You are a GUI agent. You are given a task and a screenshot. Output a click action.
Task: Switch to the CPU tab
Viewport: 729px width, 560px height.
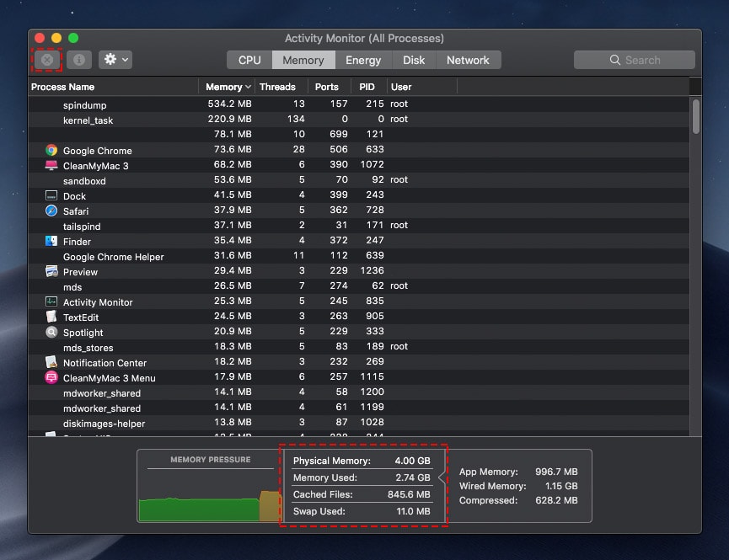(249, 60)
